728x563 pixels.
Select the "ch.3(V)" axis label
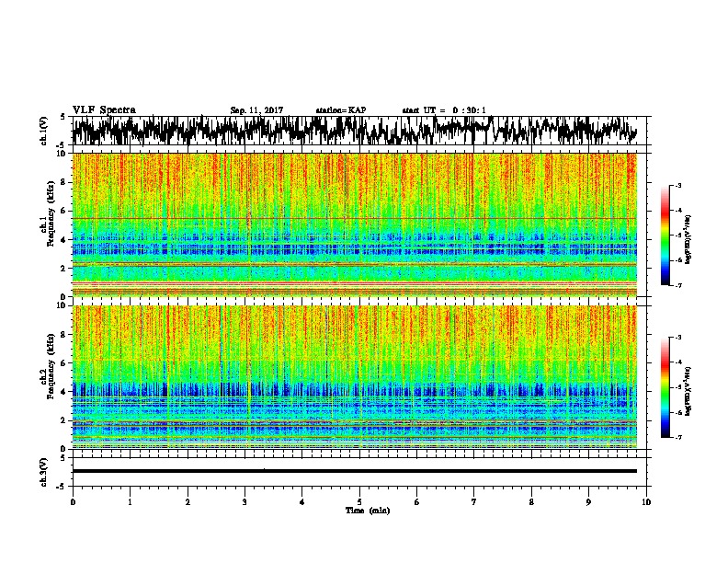(44, 473)
